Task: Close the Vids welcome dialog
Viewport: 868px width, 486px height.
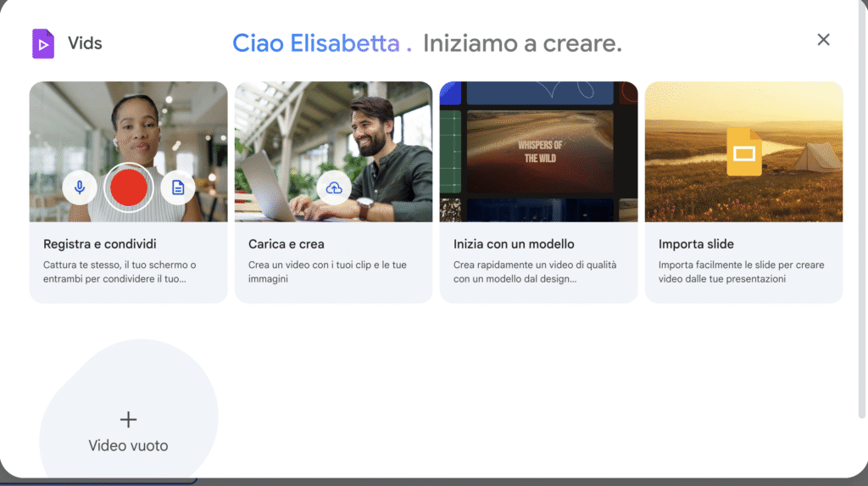Action: click(823, 39)
